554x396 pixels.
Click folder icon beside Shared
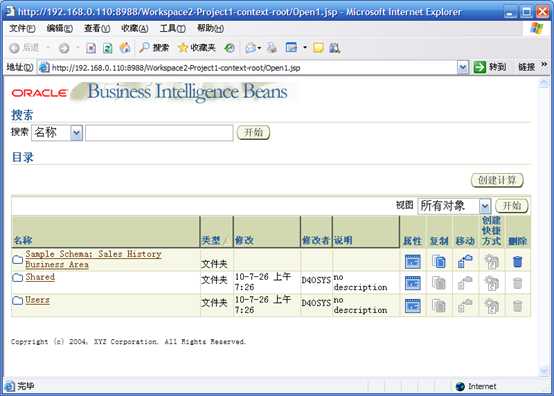coord(17,277)
